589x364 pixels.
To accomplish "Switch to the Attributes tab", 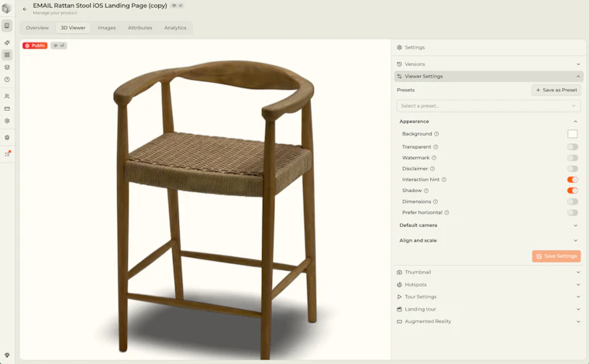I will pyautogui.click(x=139, y=28).
